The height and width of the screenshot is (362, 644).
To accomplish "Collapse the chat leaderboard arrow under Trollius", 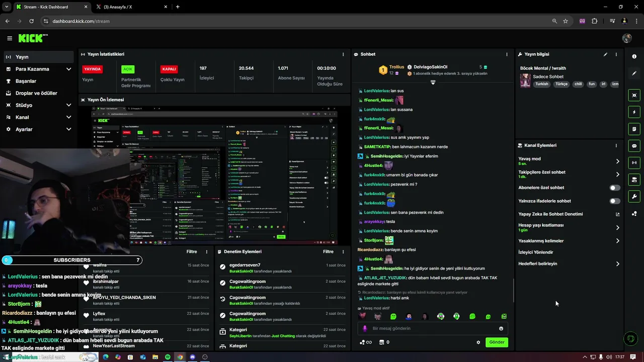I will click(x=433, y=82).
